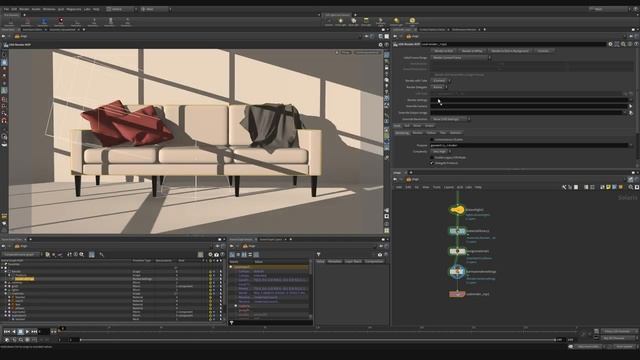This screenshot has height=360, width=640.
Task: Click the parameter pane magnifier search icon
Action: pos(623,44)
